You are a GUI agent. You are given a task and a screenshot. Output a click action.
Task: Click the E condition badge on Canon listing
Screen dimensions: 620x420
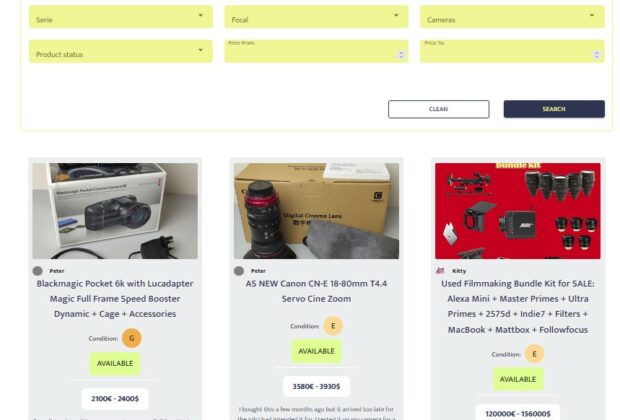click(x=333, y=326)
